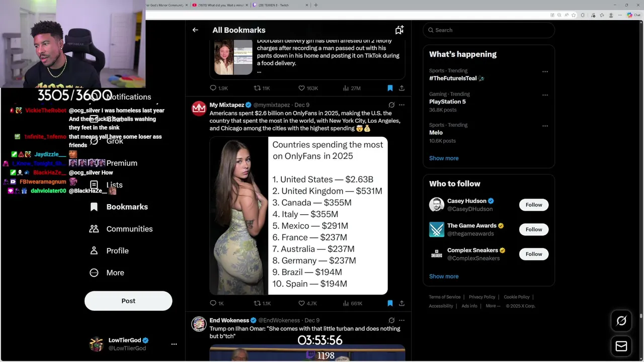Open Profile in the sidebar
Screen dimensions: 644x362
(109, 251)
